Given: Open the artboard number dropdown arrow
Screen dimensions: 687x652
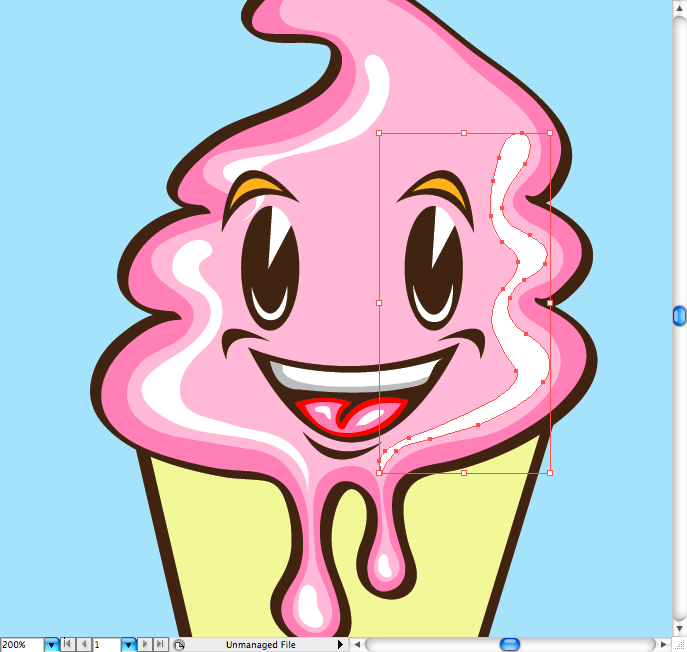Looking at the screenshot, I should point(128,645).
